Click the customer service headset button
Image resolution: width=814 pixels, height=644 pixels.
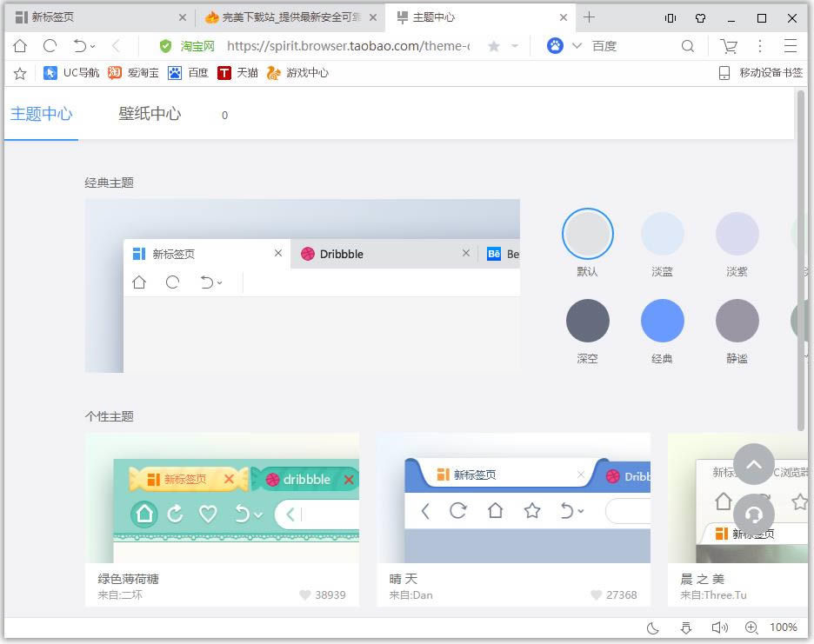(754, 514)
